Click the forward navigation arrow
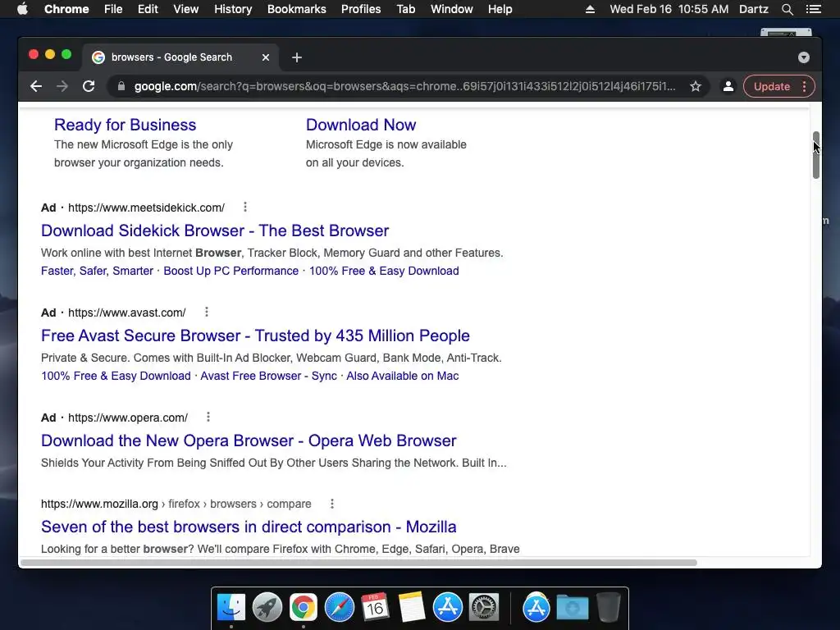 [x=62, y=86]
